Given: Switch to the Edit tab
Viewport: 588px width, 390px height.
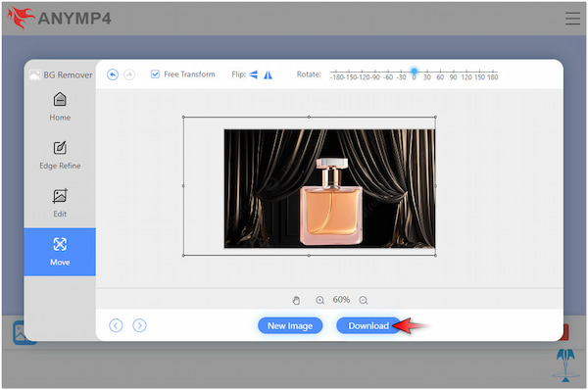Looking at the screenshot, I should (x=60, y=203).
